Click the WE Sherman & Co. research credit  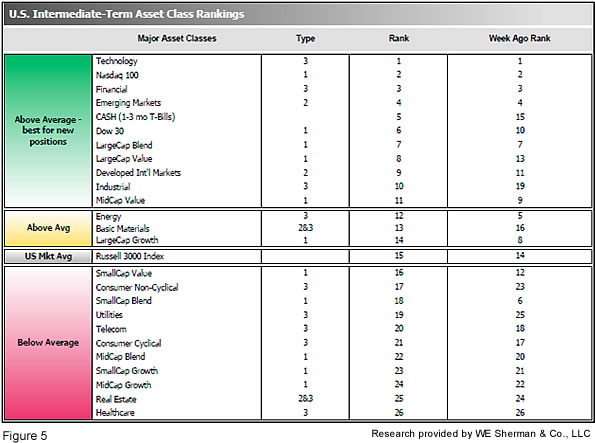click(481, 434)
